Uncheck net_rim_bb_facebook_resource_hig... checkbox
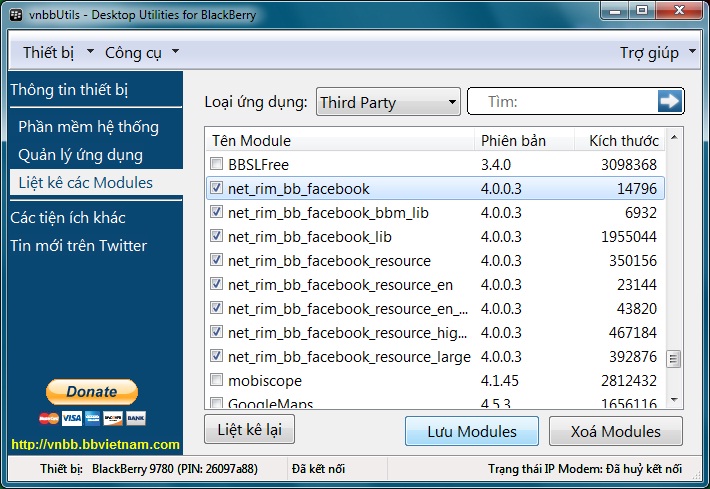 click(x=216, y=331)
